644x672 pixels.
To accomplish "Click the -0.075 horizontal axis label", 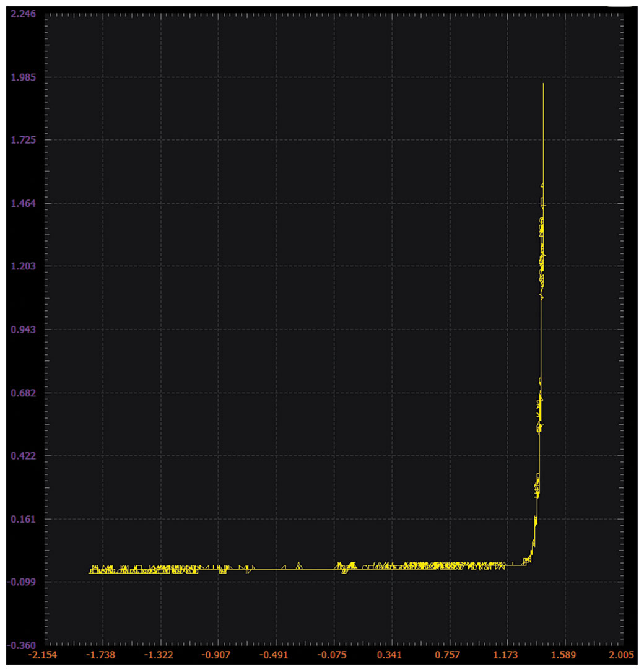I will click(333, 655).
